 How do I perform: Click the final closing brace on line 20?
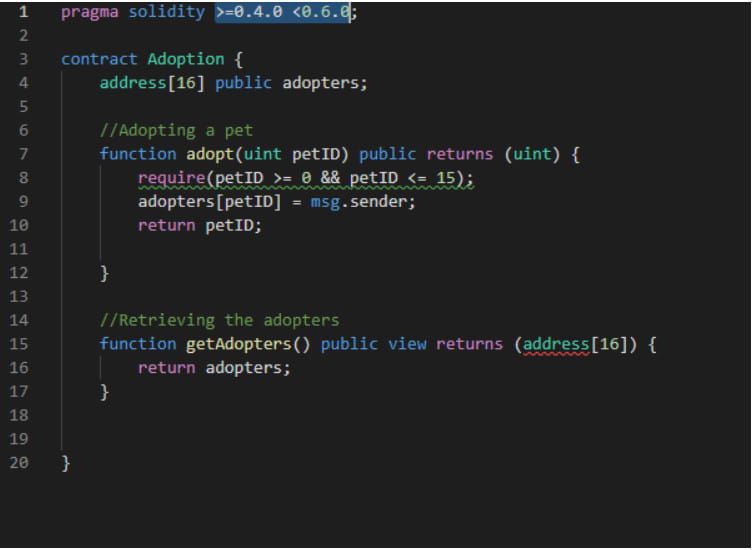(x=66, y=463)
